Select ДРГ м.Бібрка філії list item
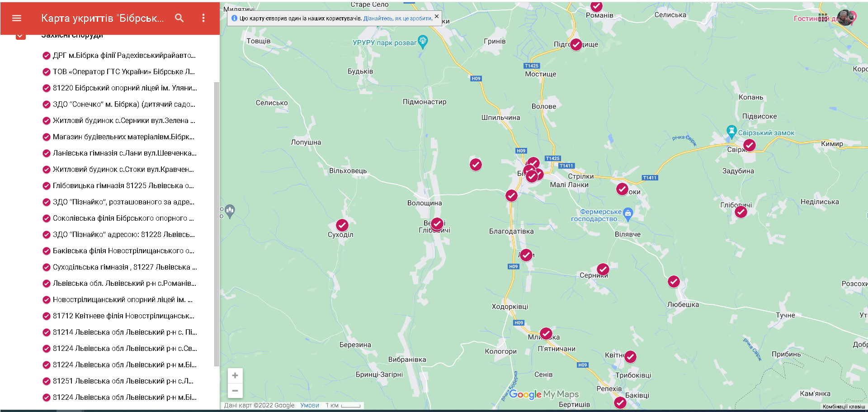 tap(119, 56)
